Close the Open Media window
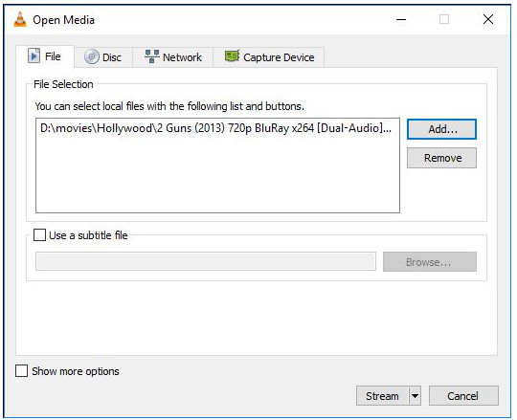This screenshot has width=517, height=420. 488,19
